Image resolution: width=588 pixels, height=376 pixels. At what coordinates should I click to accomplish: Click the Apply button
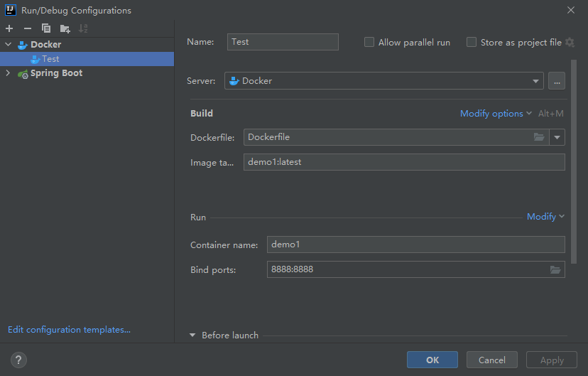click(552, 360)
